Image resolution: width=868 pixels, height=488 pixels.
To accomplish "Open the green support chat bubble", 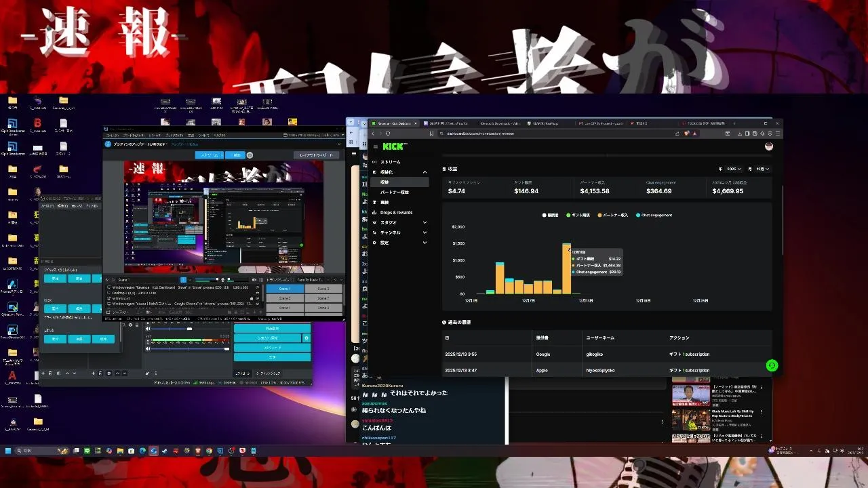I will click(x=772, y=366).
